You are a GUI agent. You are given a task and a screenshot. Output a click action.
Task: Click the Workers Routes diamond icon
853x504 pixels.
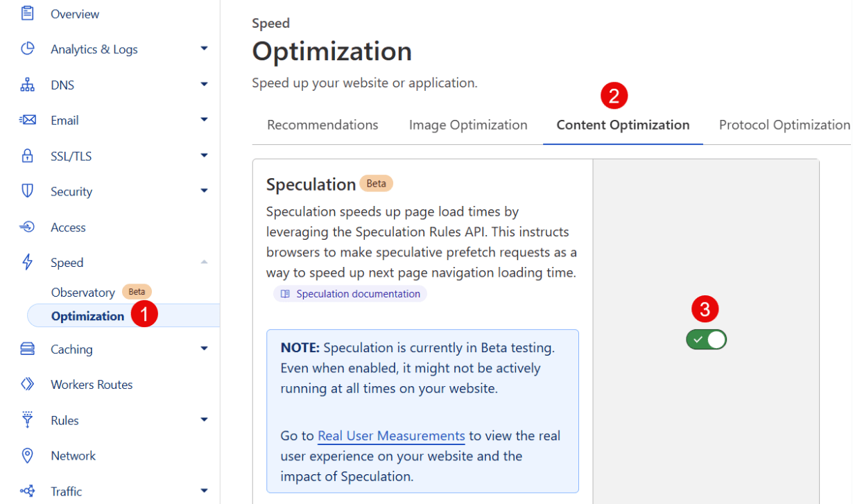[x=28, y=384]
